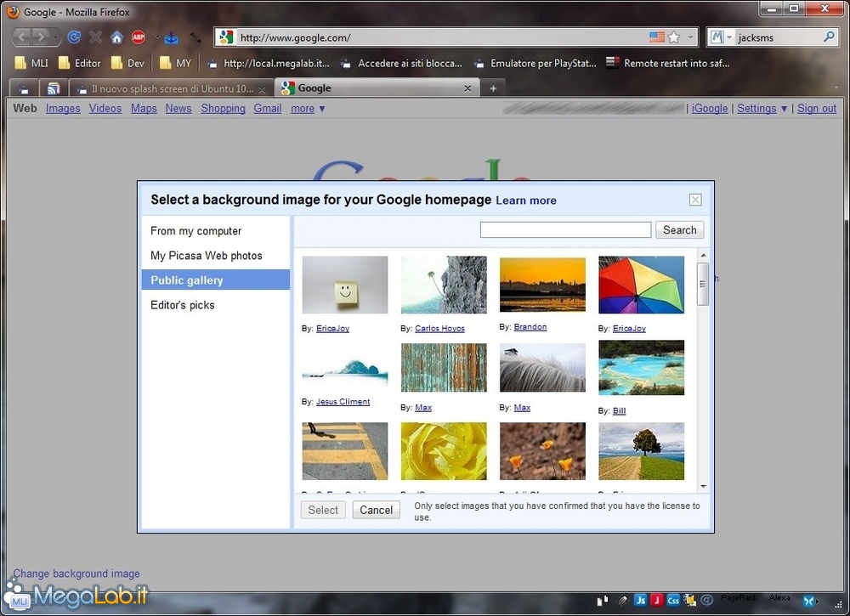Open the Adblock Plus ABP icon
Image resolution: width=850 pixels, height=616 pixels.
[139, 37]
